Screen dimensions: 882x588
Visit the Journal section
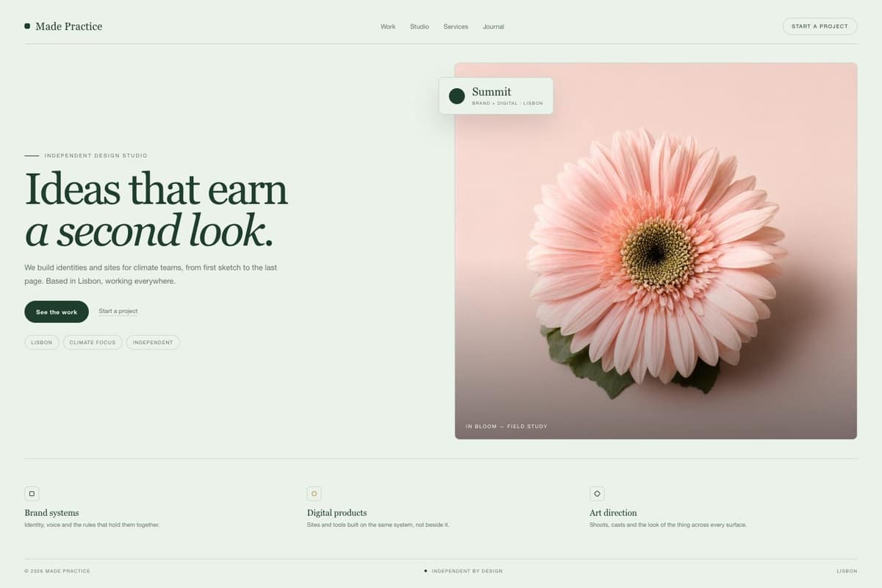click(493, 26)
